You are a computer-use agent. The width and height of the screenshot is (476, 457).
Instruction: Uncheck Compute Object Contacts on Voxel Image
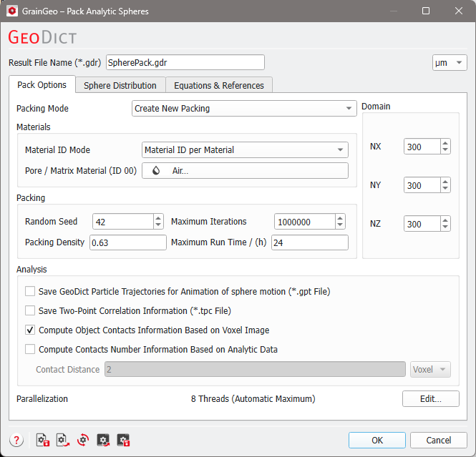[30, 330]
